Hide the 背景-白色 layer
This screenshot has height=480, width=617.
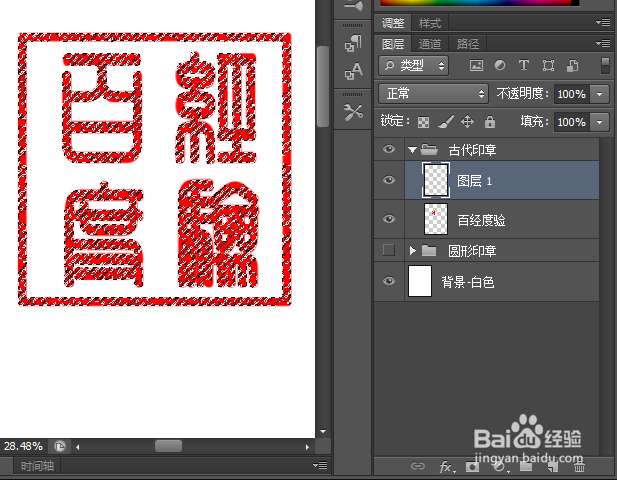pos(389,281)
